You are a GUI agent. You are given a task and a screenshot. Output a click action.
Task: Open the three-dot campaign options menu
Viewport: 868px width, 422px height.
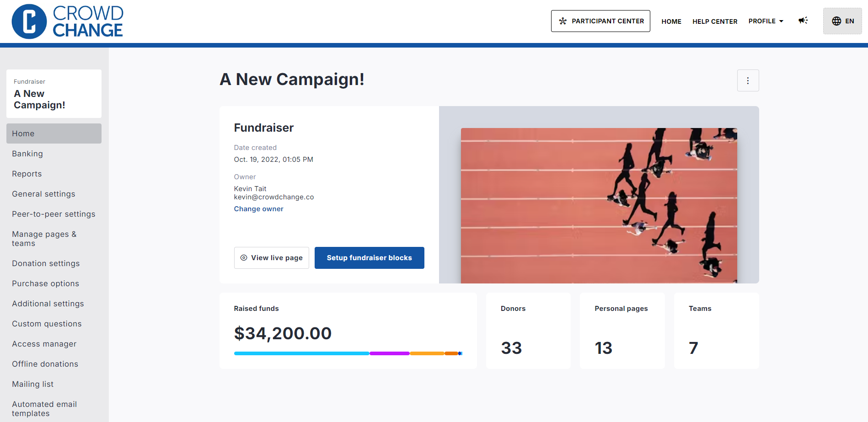[x=748, y=80]
